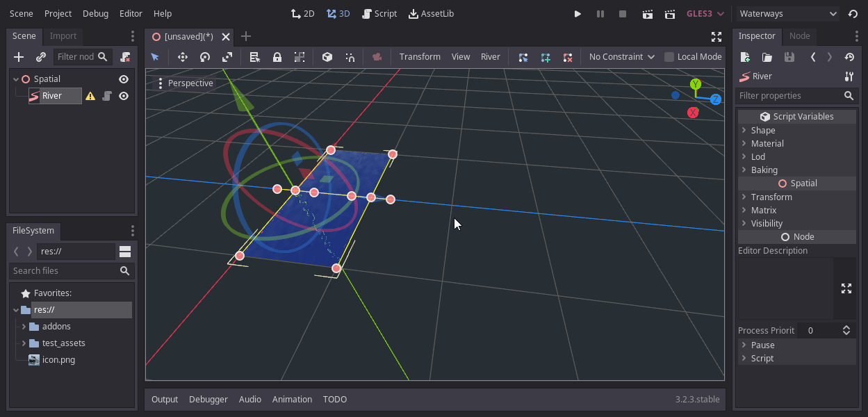868x417 pixels.
Task: Lock the selected object with padlock icon
Action: coord(277,57)
